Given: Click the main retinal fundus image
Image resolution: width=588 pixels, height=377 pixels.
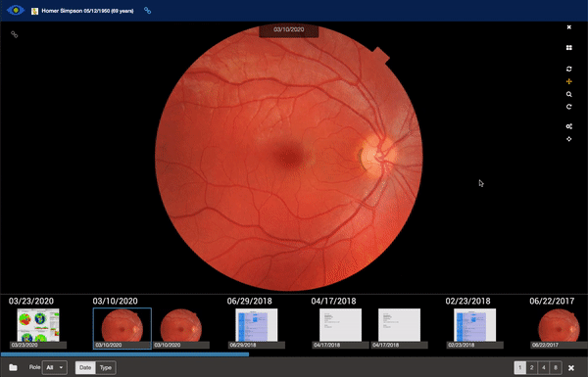Looking at the screenshot, I should 289,158.
